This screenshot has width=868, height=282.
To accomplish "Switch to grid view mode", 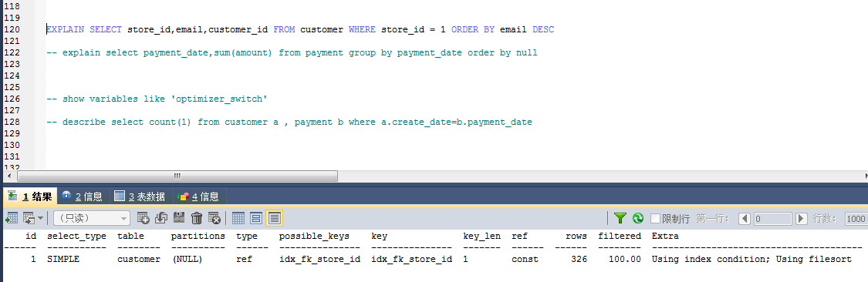I will coord(238,218).
